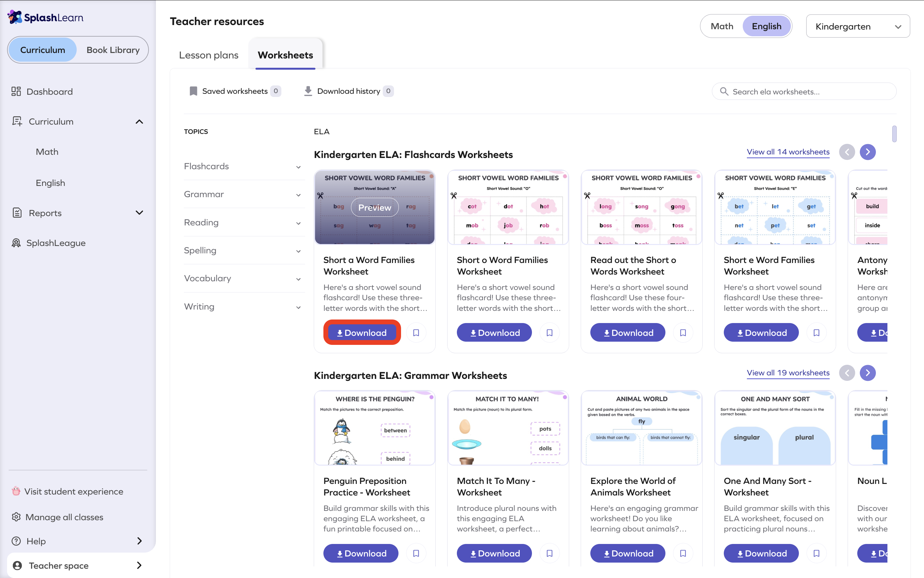Show previous Flashcards worksheets with arrow
This screenshot has height=578, width=924.
[x=847, y=152]
